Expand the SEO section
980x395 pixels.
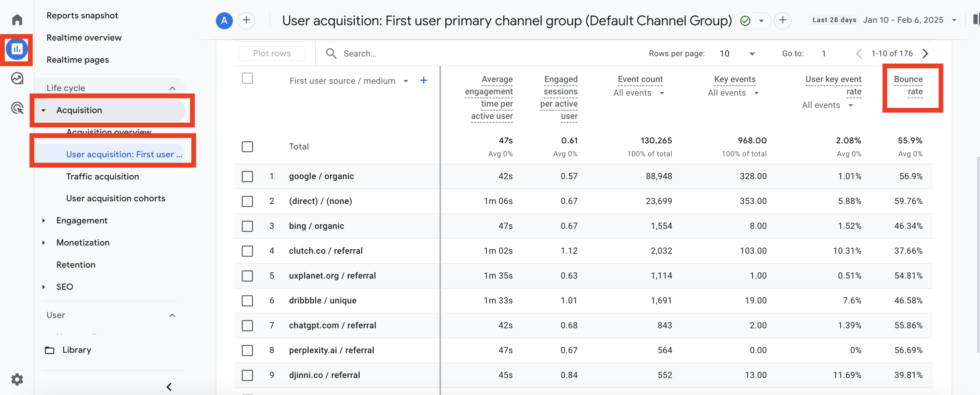coord(43,287)
